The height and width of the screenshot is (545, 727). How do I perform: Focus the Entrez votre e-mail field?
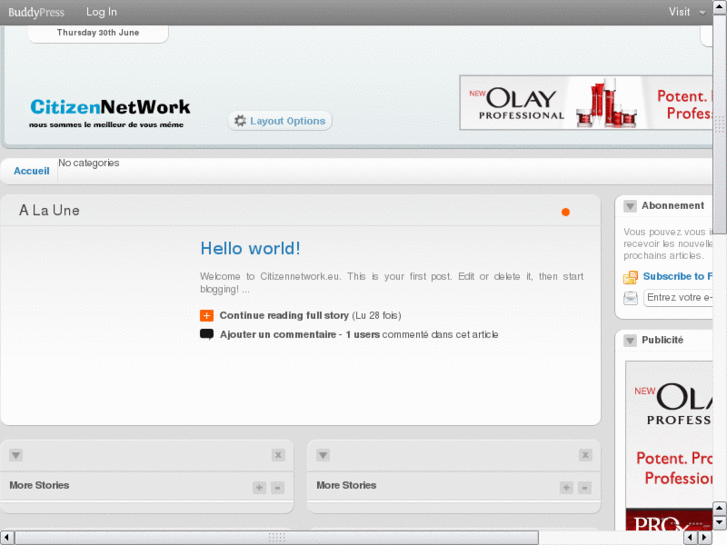[678, 298]
